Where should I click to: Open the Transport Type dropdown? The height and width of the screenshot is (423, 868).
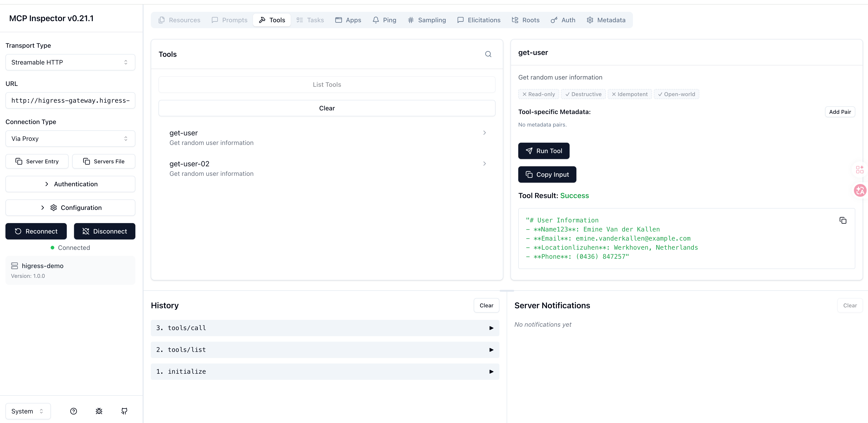70,62
